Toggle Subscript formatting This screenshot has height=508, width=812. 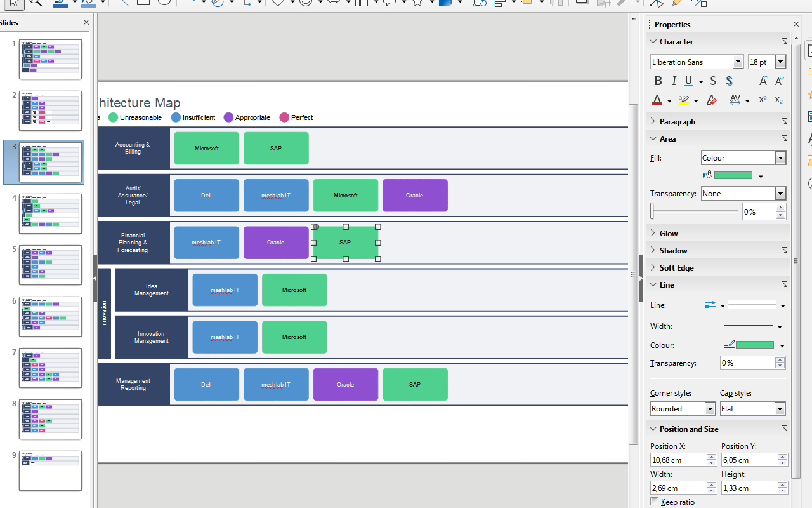point(779,100)
